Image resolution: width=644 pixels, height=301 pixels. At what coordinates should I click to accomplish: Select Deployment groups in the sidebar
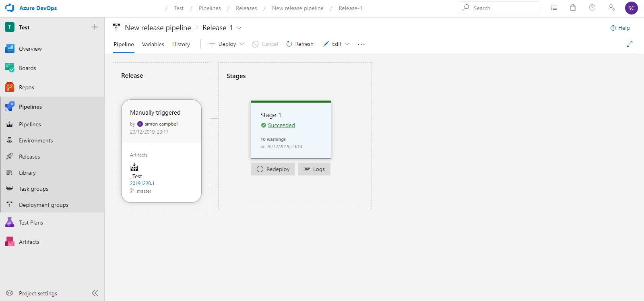53,205
